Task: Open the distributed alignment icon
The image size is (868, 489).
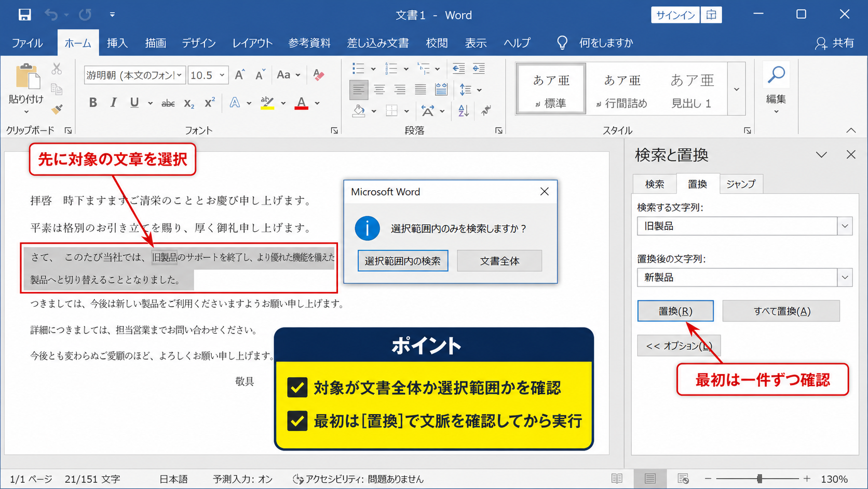Action: [441, 89]
